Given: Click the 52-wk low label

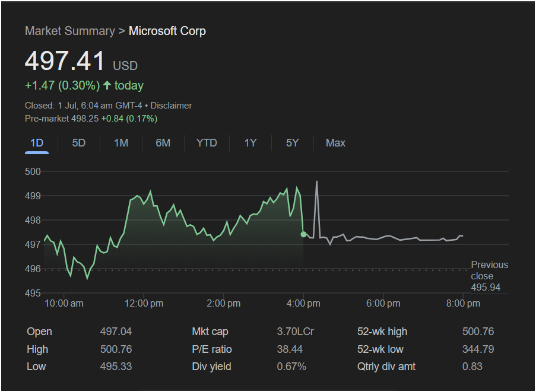Looking at the screenshot, I should pos(380,349).
